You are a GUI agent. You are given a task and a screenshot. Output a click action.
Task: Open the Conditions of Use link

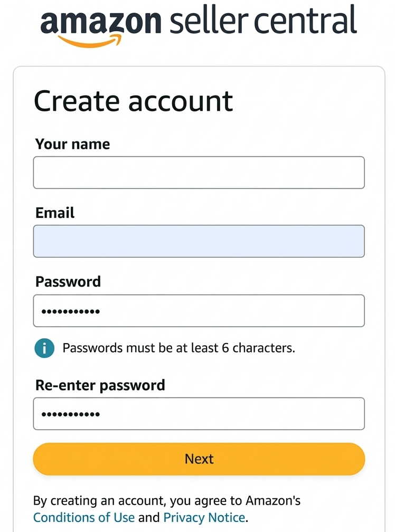[x=83, y=517]
